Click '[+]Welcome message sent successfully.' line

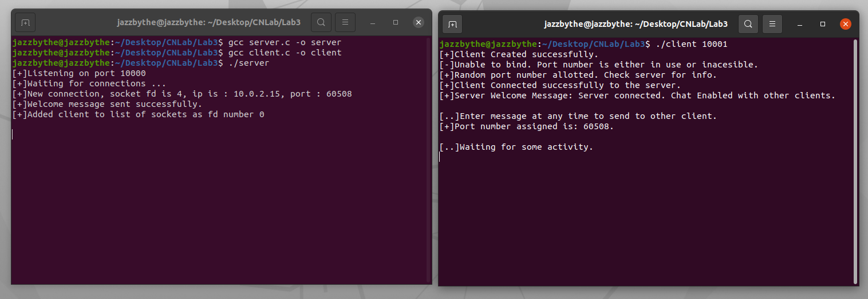107,104
